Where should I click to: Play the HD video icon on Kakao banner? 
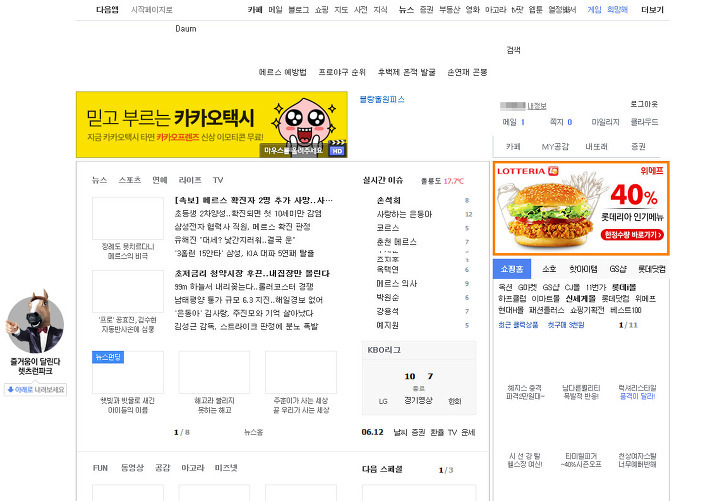coord(337,151)
